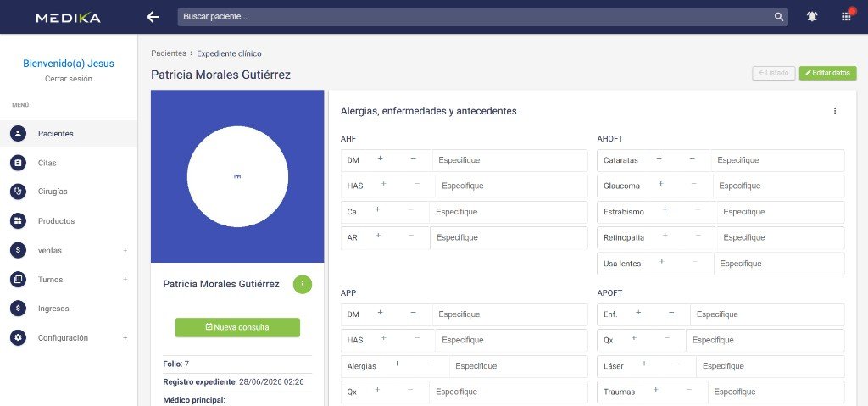Viewport: 868px width, 406px height.
Task: Mark AHF DM as negative
Action: [413, 159]
